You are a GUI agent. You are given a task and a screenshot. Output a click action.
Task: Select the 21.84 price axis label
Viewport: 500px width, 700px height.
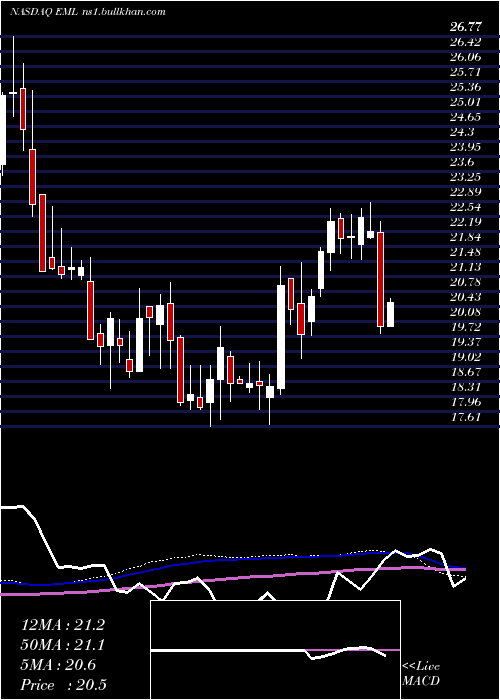pos(466,237)
